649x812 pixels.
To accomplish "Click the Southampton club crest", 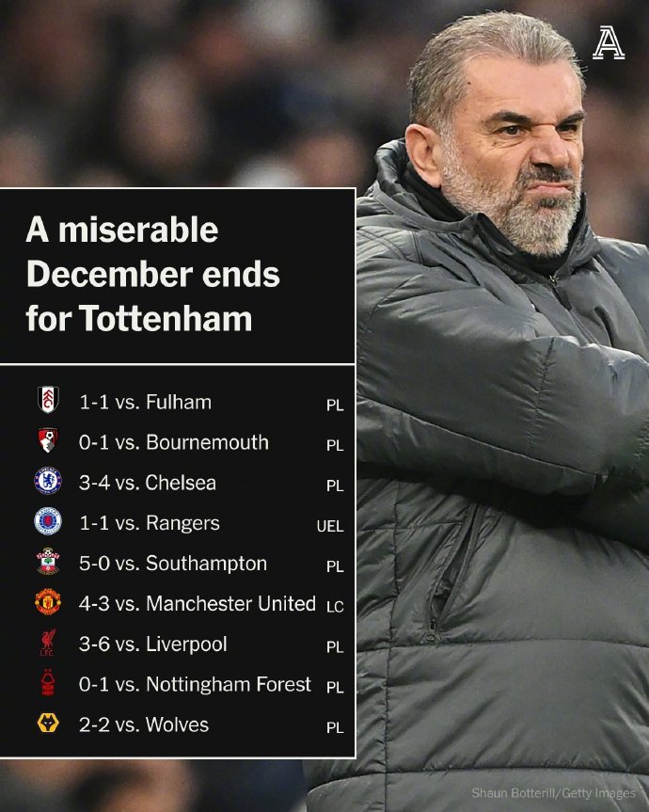I will [47, 563].
